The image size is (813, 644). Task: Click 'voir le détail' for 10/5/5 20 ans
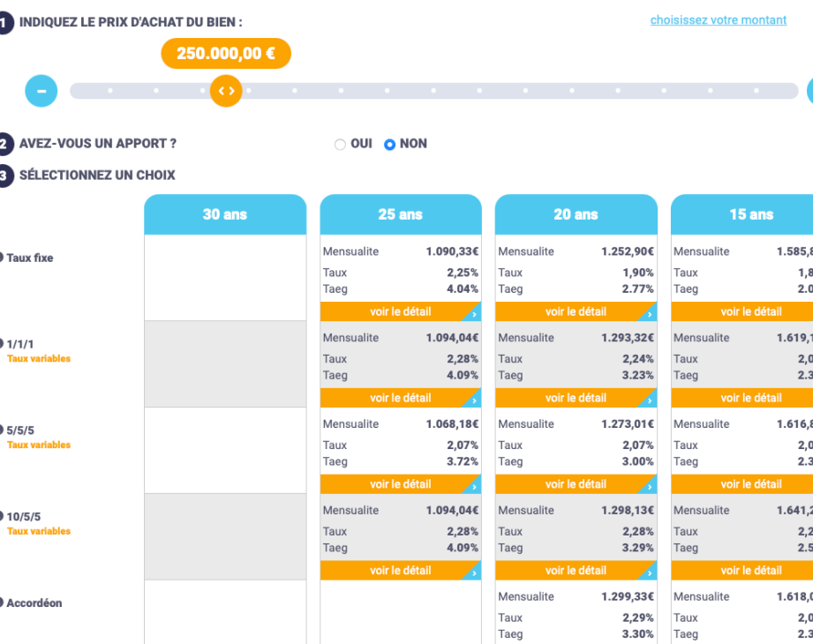[x=576, y=571]
